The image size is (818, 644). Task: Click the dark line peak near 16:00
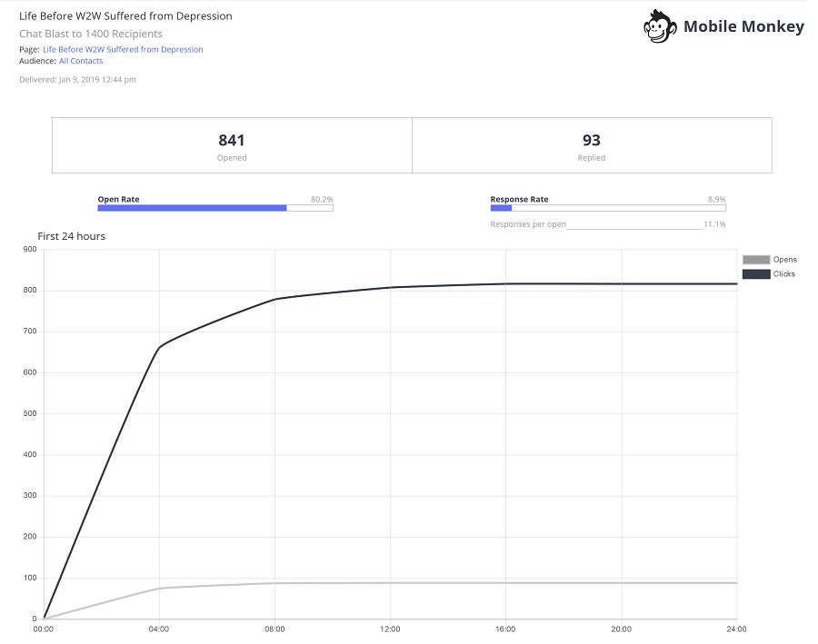[x=506, y=283]
